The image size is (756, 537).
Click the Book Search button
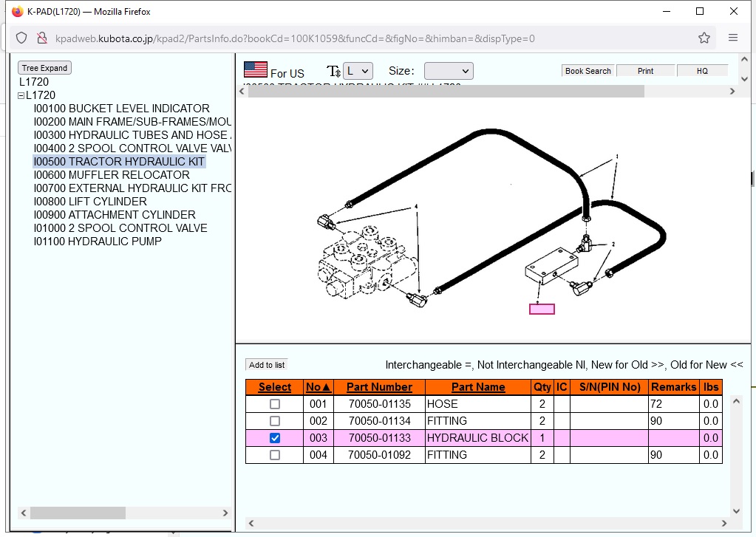coord(588,71)
